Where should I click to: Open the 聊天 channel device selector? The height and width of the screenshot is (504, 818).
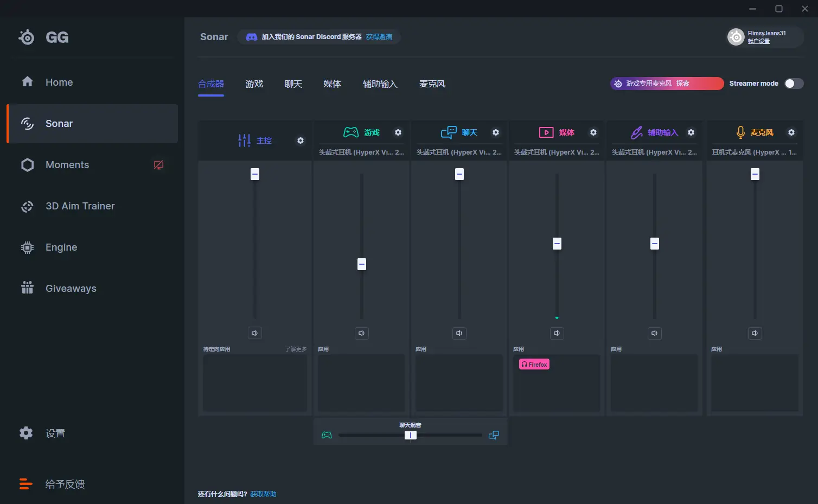[x=459, y=152]
